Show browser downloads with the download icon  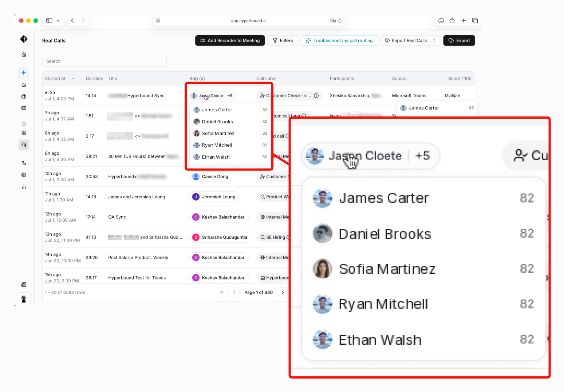pos(441,21)
